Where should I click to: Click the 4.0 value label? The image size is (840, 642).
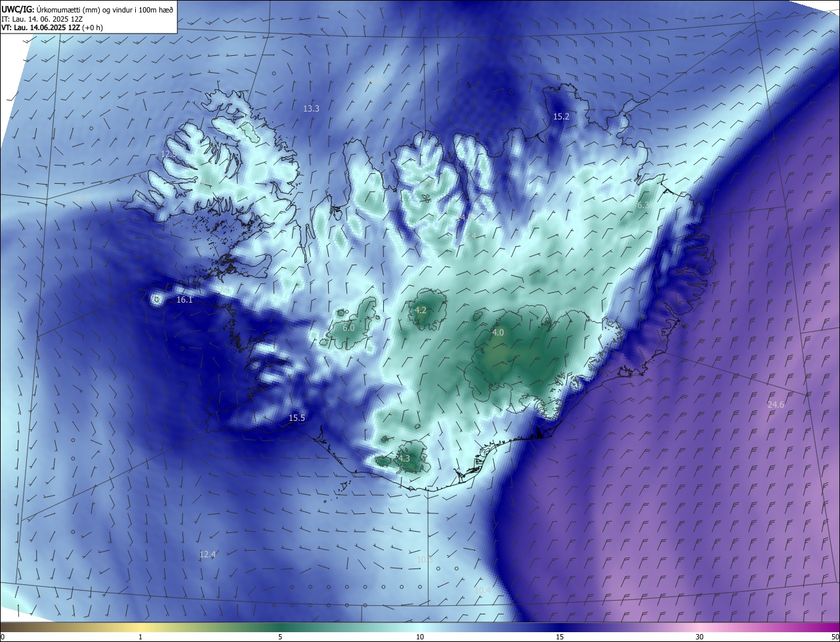pos(498,333)
